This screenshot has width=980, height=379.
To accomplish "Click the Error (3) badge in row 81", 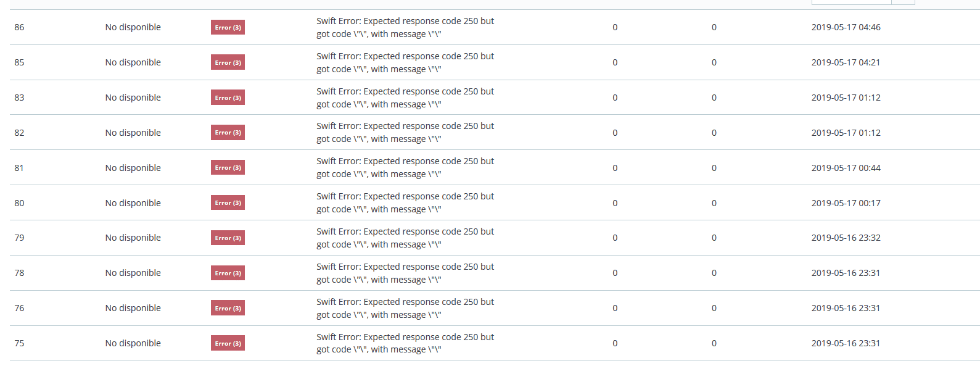I will coord(228,168).
